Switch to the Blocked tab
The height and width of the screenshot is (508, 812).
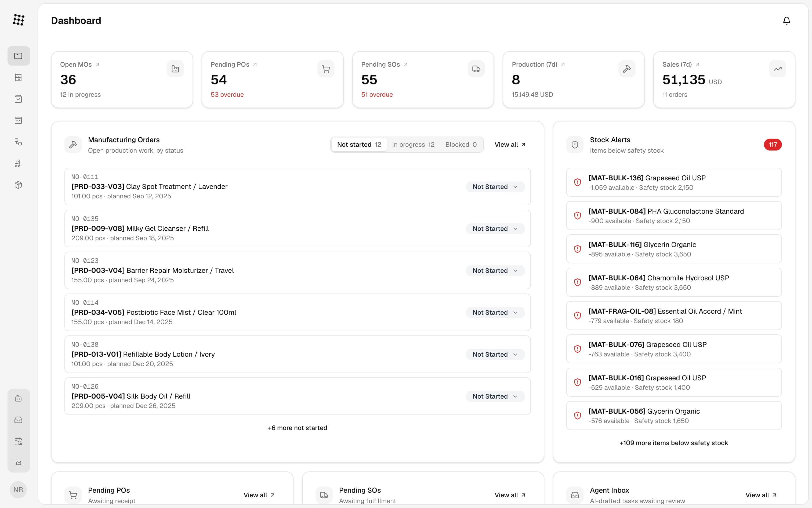[x=461, y=145]
